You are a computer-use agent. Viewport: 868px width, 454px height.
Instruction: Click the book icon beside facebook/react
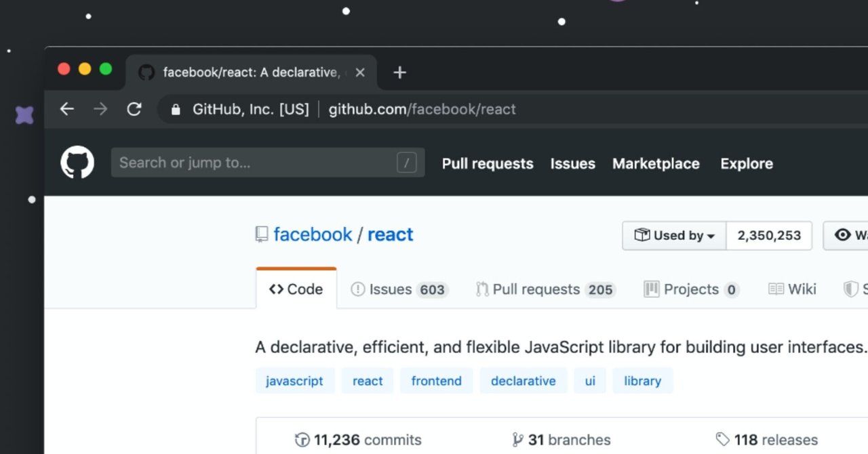click(x=261, y=234)
